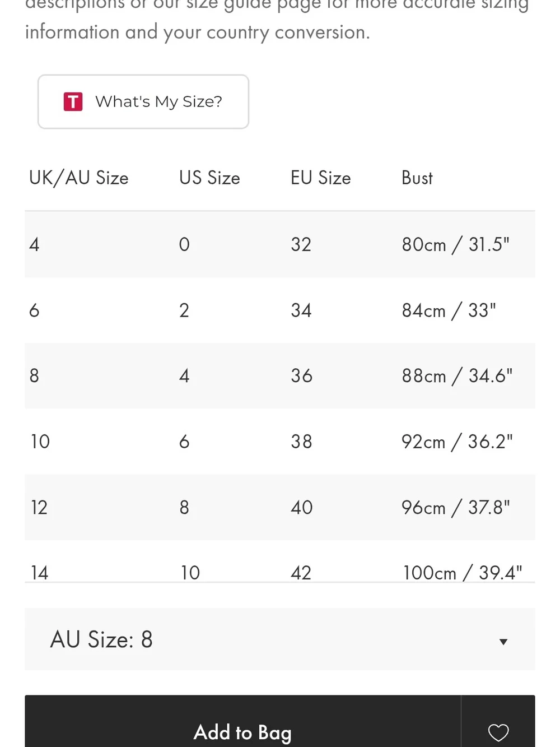This screenshot has width=560, height=747.
Task: Open What's My Size? button
Action: tap(143, 102)
